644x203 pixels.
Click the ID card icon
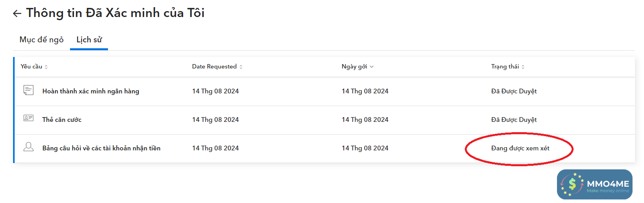28,118
